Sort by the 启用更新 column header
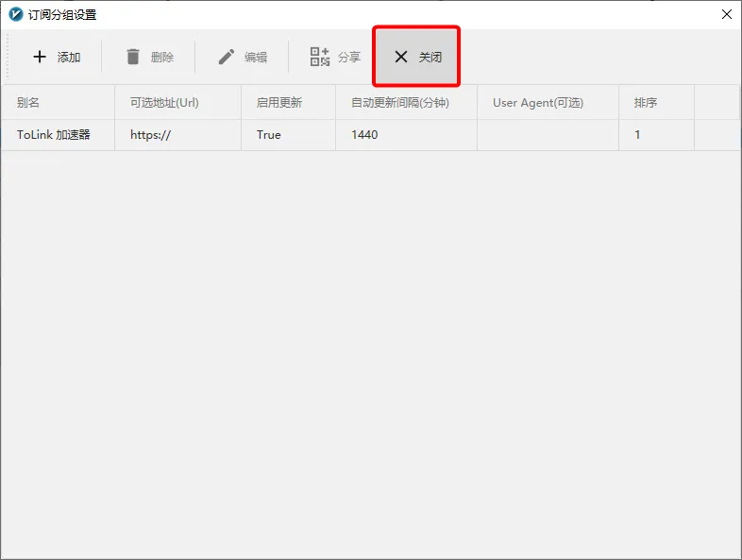This screenshot has width=742, height=560. point(288,103)
